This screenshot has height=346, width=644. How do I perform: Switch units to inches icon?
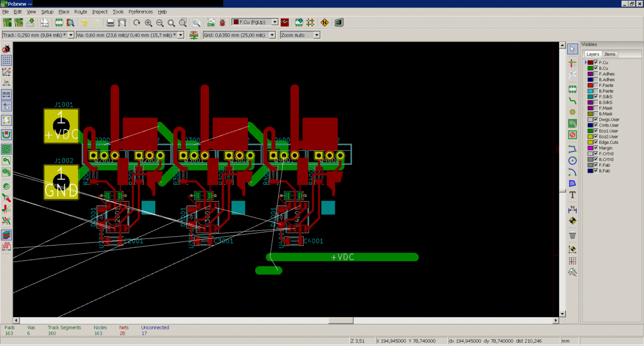click(6, 83)
